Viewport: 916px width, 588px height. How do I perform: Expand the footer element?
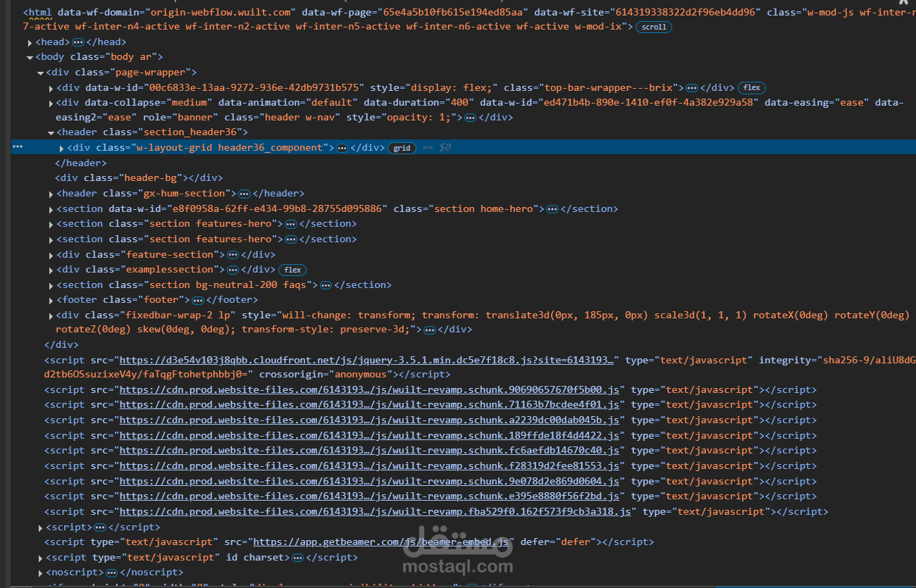(x=51, y=301)
